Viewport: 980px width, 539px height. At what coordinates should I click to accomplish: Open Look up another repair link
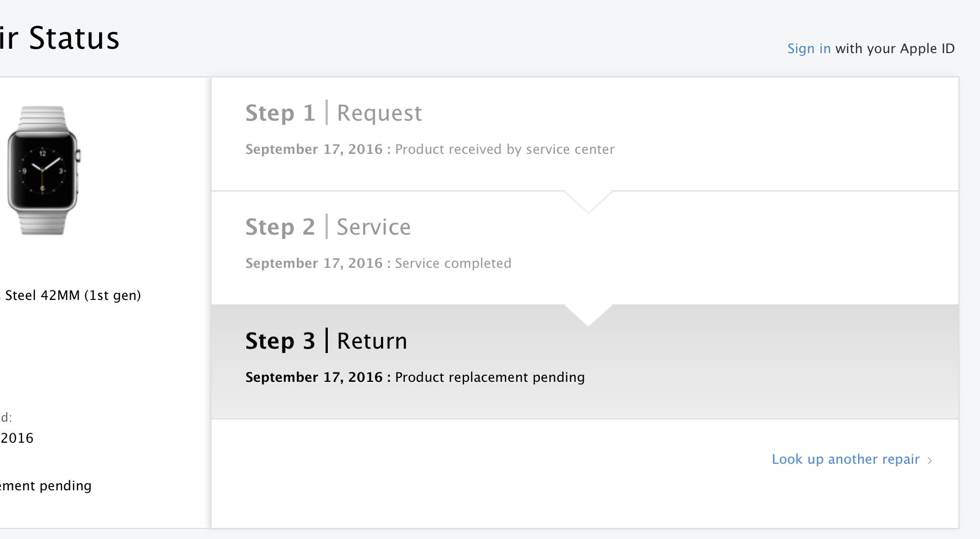pos(845,459)
